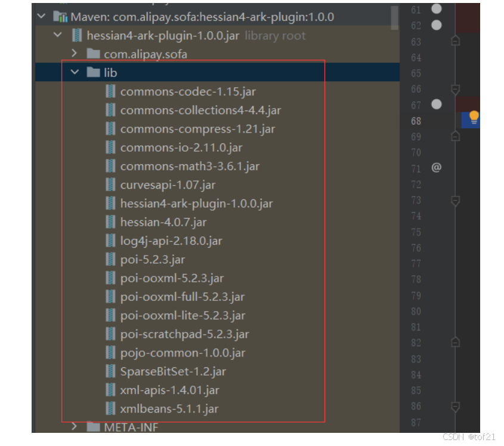Toggle breakpoint circle on line 62
This screenshot has width=504, height=446.
coord(436,25)
